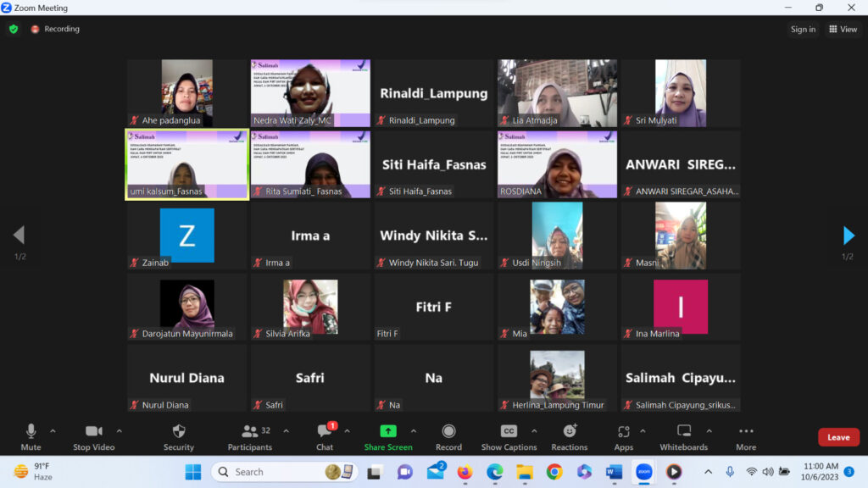Viewport: 868px width, 488px height.
Task: Go to next page of participants
Action: coord(849,236)
